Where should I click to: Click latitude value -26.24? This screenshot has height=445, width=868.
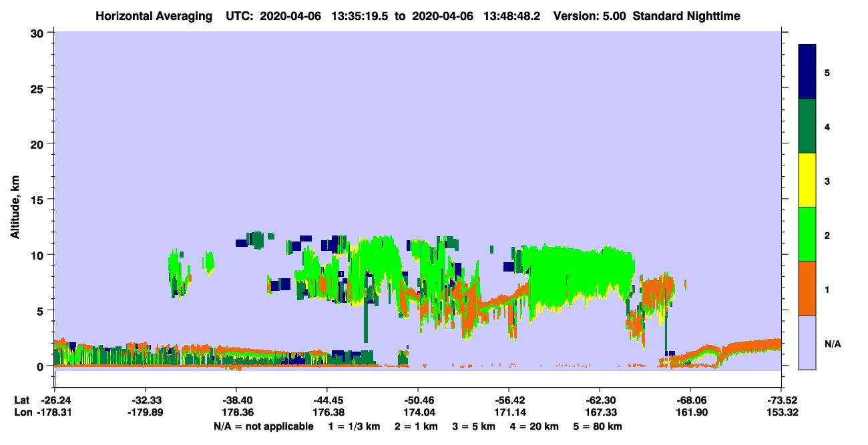pos(56,400)
